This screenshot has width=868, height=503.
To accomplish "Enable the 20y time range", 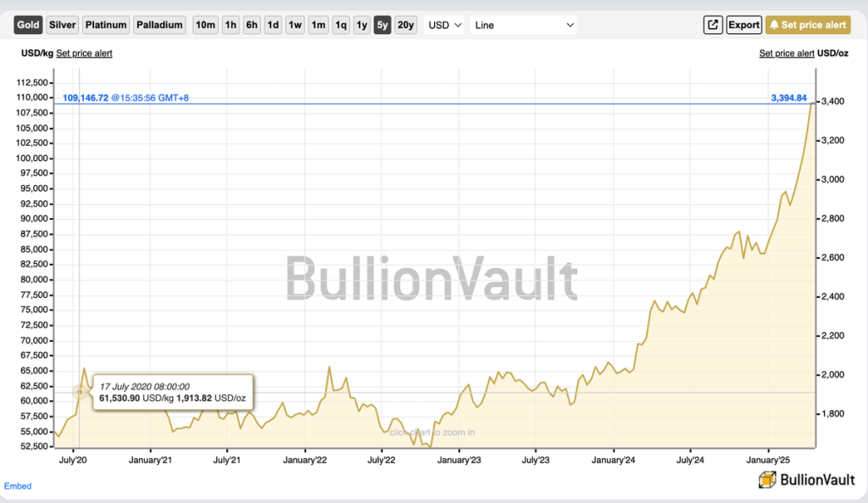I will tap(406, 25).
